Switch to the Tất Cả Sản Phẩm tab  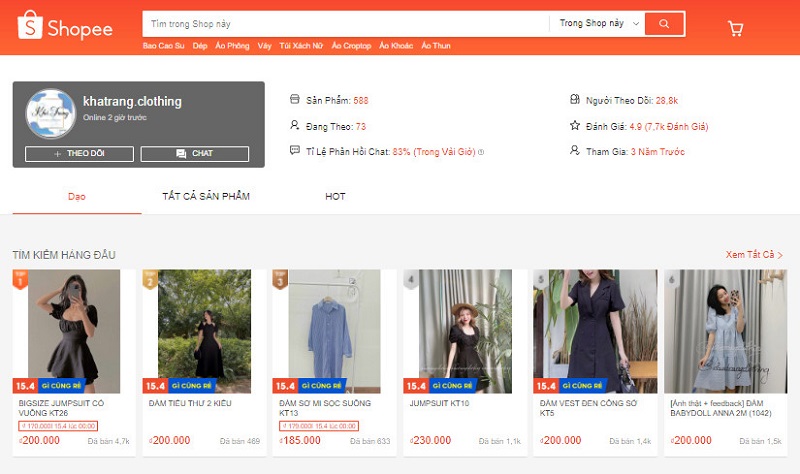pyautogui.click(x=205, y=196)
